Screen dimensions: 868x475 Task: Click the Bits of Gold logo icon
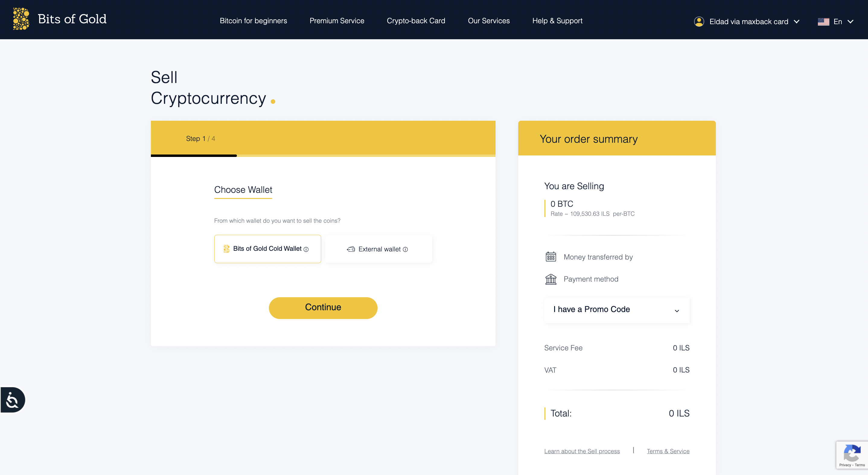click(x=21, y=19)
